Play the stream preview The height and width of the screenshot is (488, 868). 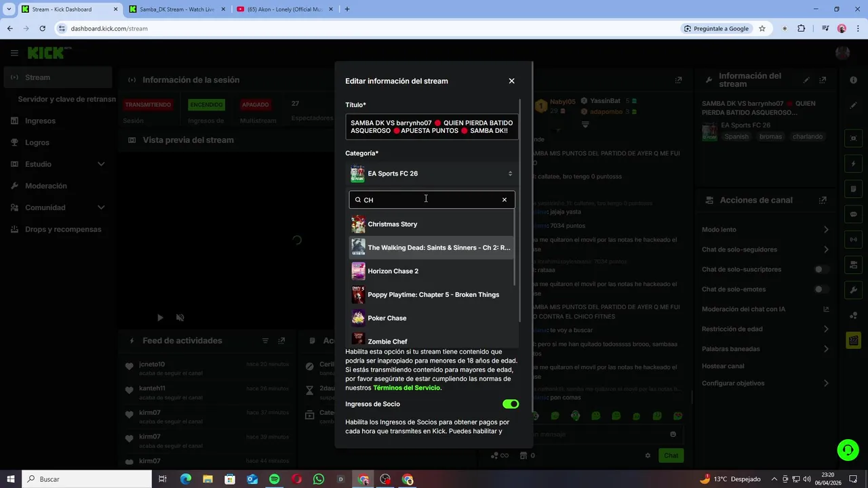pos(160,317)
